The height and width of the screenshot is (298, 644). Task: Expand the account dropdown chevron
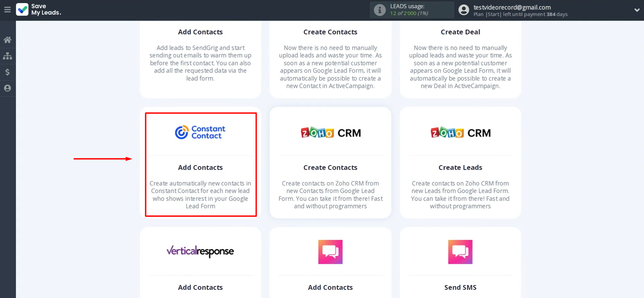click(637, 10)
